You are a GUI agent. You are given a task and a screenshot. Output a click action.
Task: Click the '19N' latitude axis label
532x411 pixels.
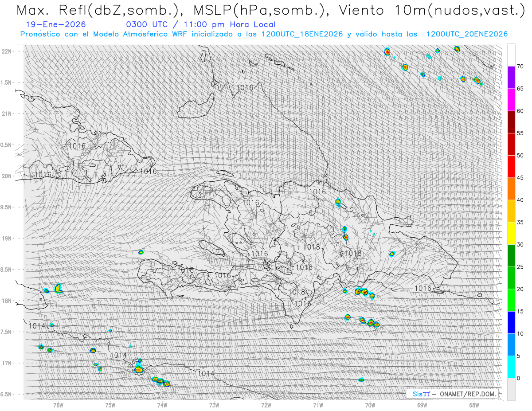pyautogui.click(x=7, y=239)
